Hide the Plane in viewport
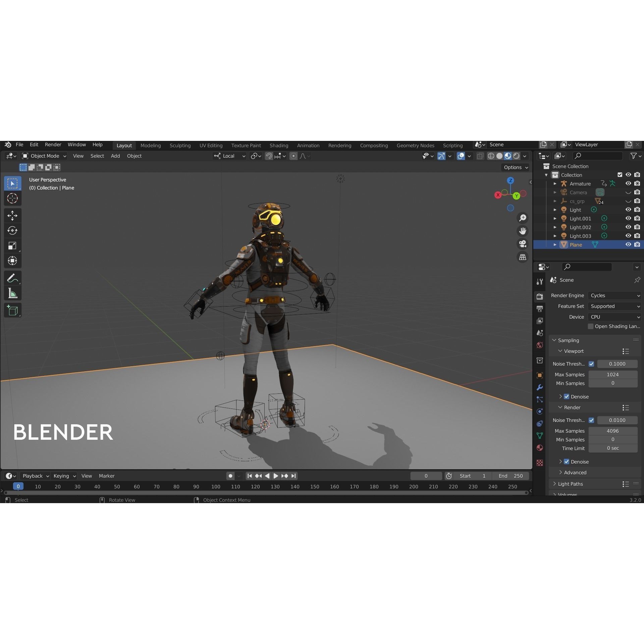 628,245
